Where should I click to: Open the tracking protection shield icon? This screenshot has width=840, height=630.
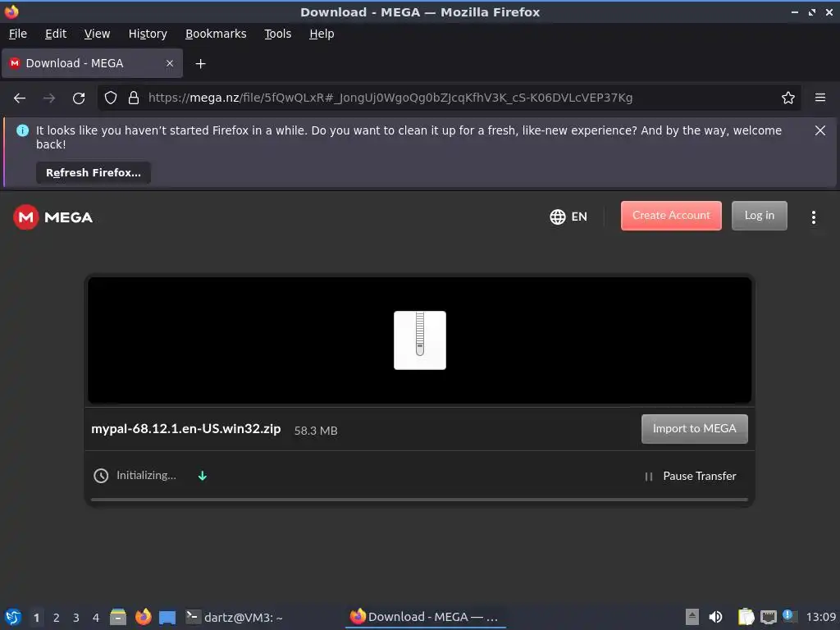click(x=111, y=98)
